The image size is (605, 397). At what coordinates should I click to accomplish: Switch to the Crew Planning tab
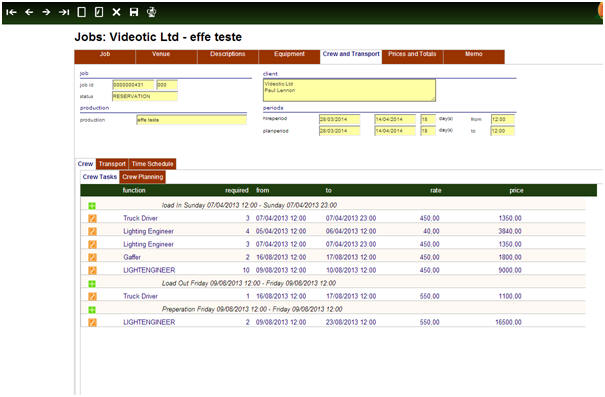[143, 177]
